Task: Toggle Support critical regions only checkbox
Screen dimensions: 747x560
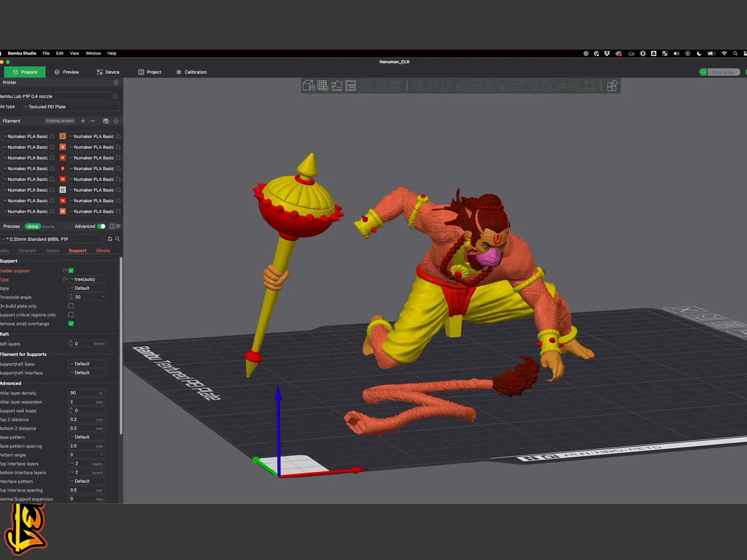Action: (71, 315)
